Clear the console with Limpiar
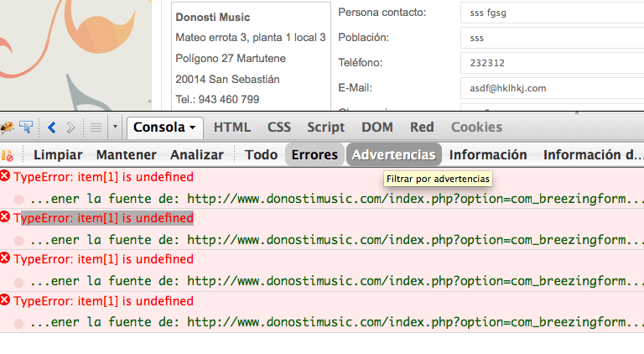The width and height of the screenshot is (644, 354). click(x=58, y=155)
